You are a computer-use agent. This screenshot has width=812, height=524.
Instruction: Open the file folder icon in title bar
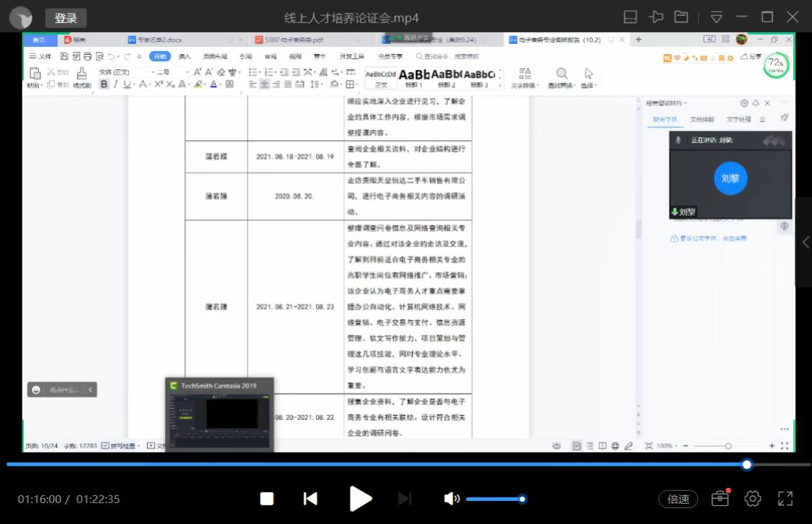pyautogui.click(x=680, y=17)
